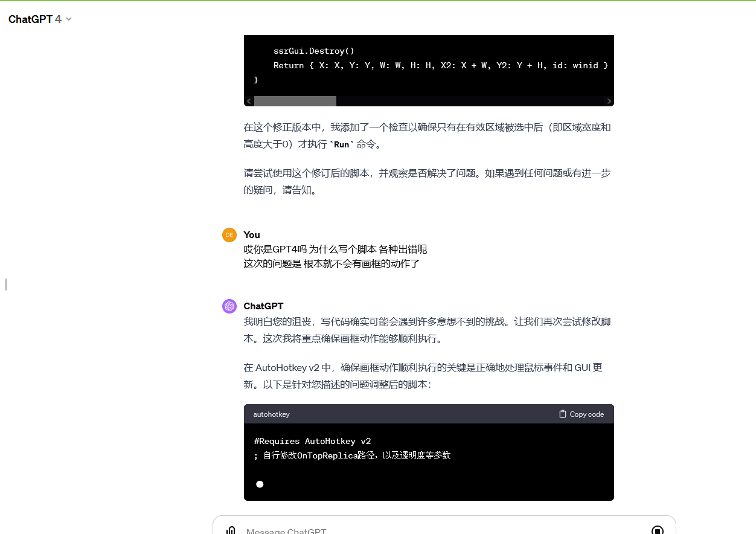
Task: Click the code block left scroll arrow
Action: click(249, 101)
